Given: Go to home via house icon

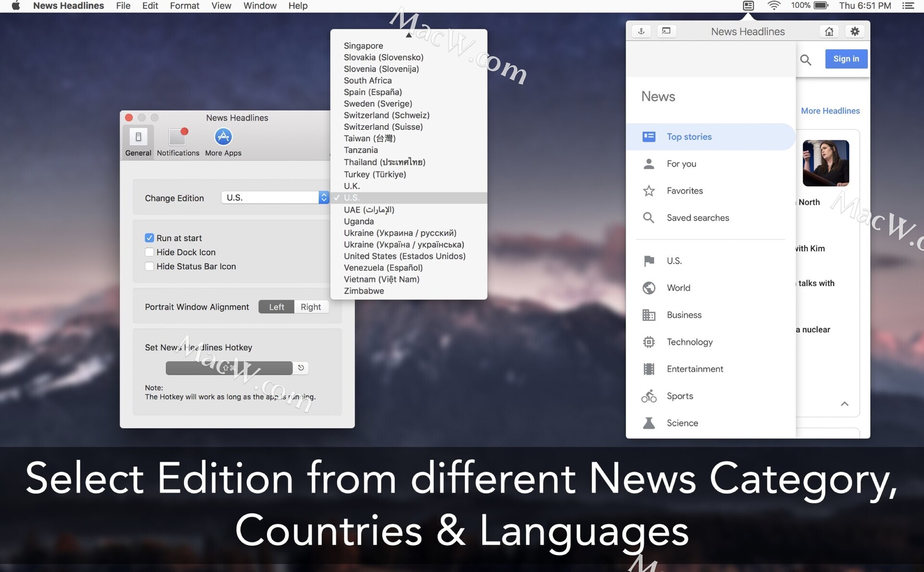Looking at the screenshot, I should coord(829,31).
